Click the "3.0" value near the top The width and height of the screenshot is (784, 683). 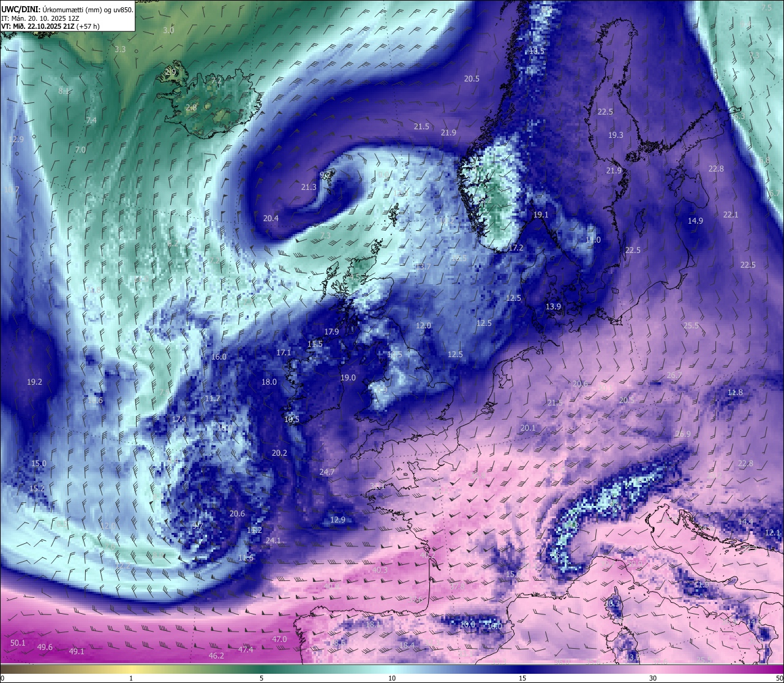168,30
